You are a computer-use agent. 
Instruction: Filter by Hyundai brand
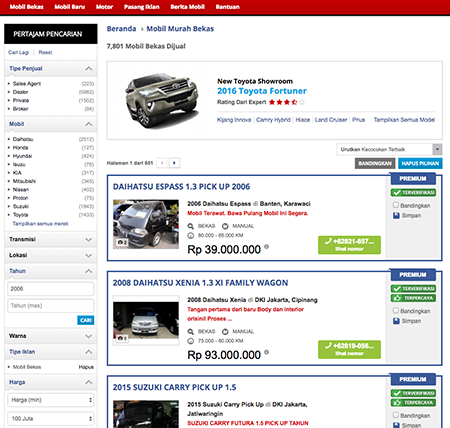tap(22, 156)
